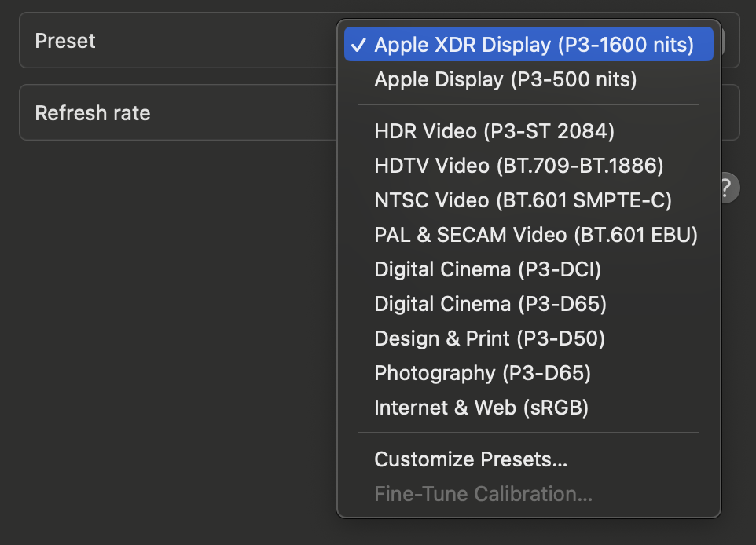Select HDR Video (P3-ST 2084) preset
The image size is (756, 545).
pos(528,131)
